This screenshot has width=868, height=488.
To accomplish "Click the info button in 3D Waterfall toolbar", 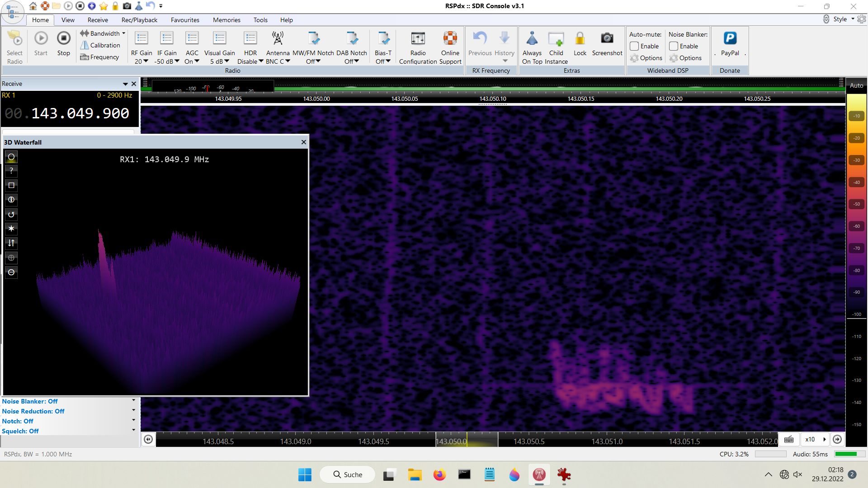I will click(11, 200).
